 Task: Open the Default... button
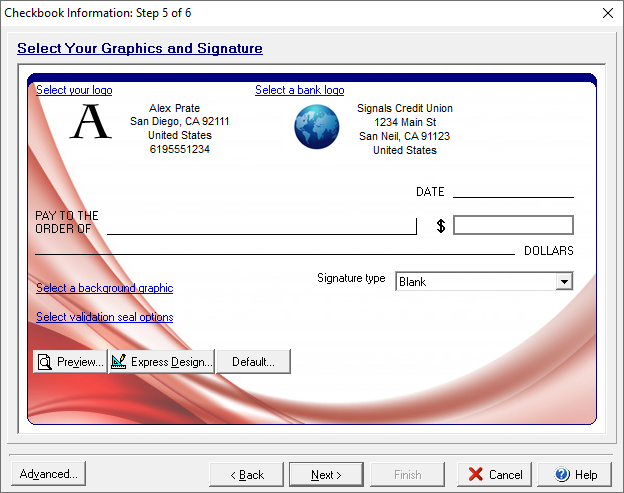click(x=254, y=362)
